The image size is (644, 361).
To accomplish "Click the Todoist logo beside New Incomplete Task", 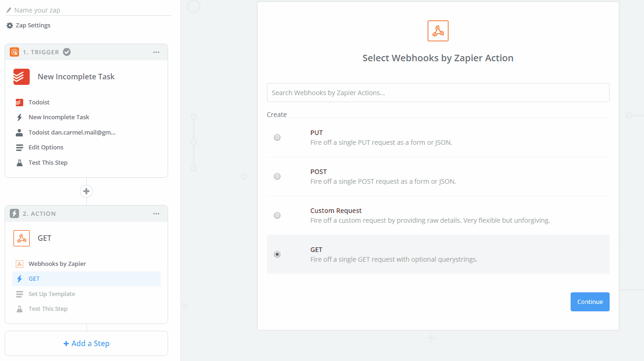I will pos(21,77).
